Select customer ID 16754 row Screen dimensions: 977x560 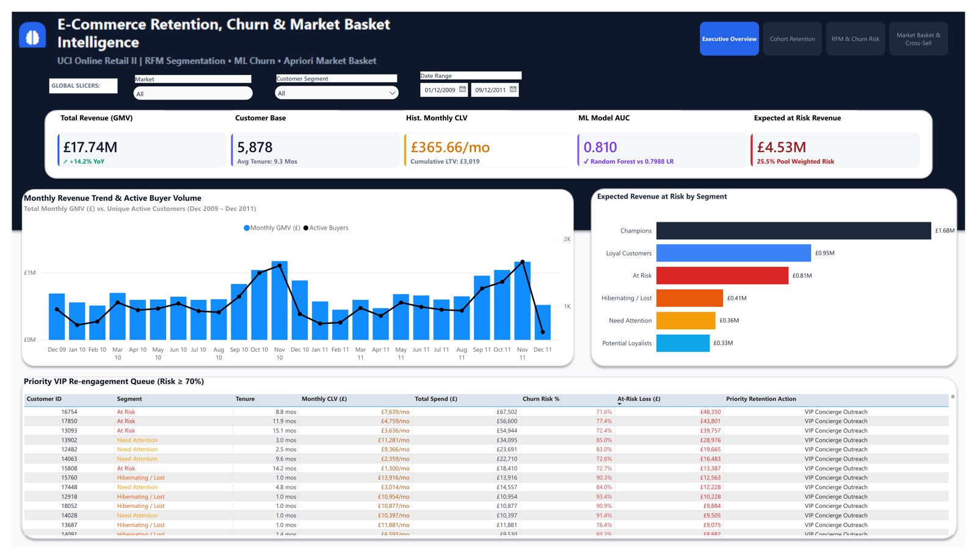(x=486, y=412)
